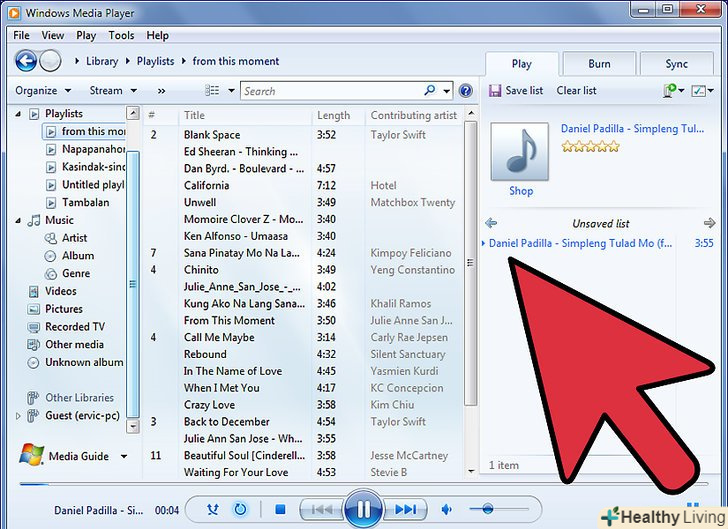Toggle the repeat playback button
Image resolution: width=728 pixels, height=529 pixels.
240,509
